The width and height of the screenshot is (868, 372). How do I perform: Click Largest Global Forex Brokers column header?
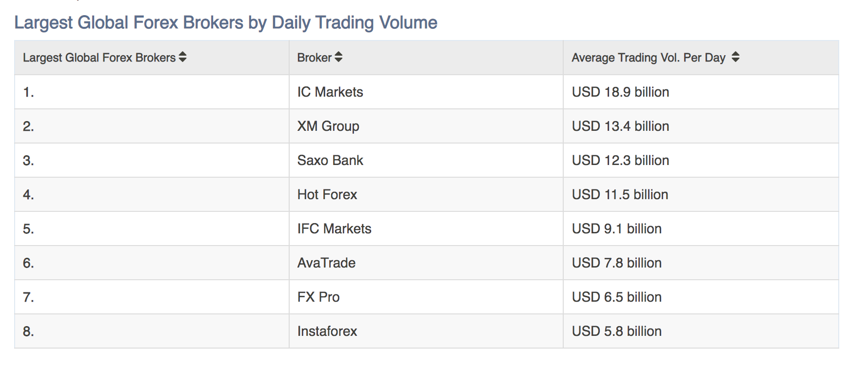click(152, 58)
